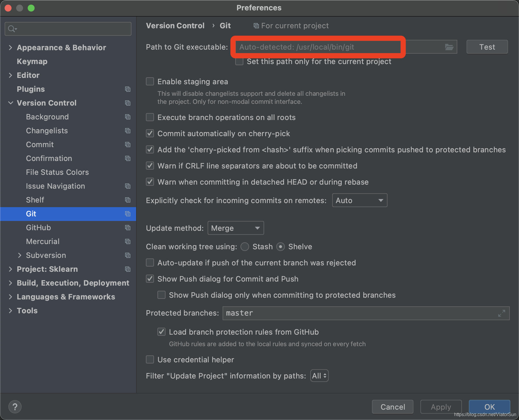Click the folder browse icon for Git path

(x=449, y=47)
